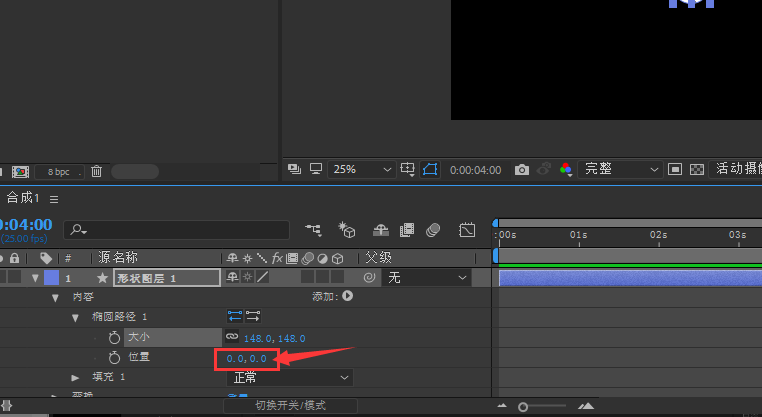Screen dimensions: 762x417
Task: Toggle stopwatch for 位置 property
Action: point(114,357)
